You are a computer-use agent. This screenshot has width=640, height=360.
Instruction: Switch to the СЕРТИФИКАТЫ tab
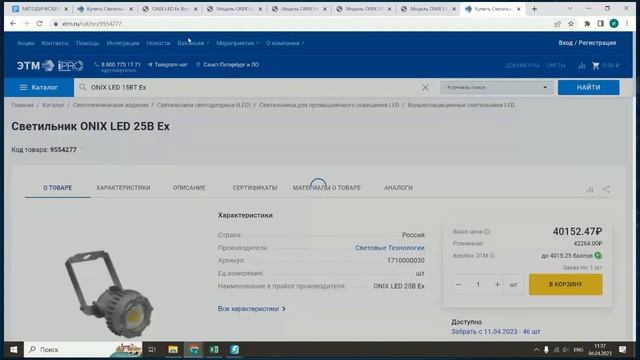click(x=255, y=188)
